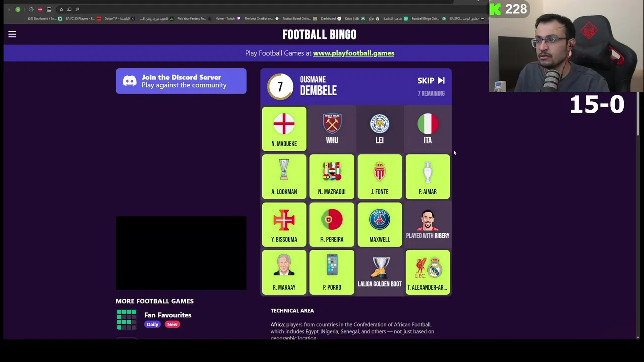The height and width of the screenshot is (362, 644).
Task: Click the Football Bingo title logo
Action: (319, 34)
